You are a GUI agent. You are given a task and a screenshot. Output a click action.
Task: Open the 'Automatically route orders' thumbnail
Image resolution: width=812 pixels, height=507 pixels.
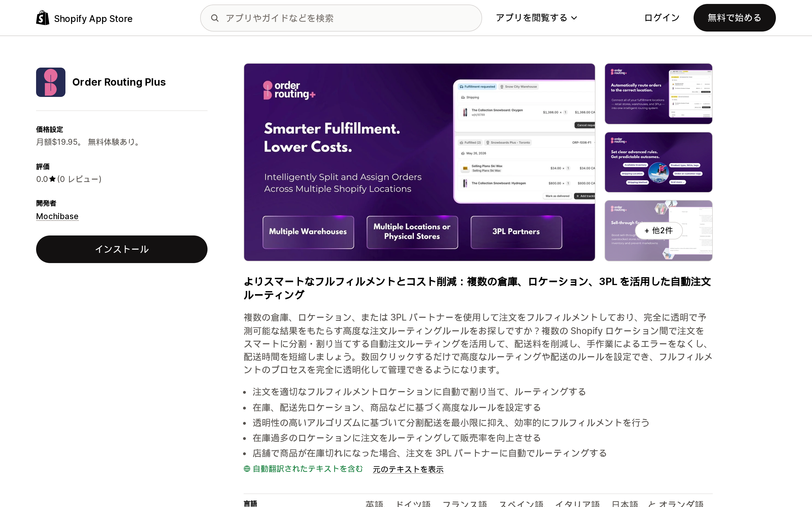coord(658,94)
